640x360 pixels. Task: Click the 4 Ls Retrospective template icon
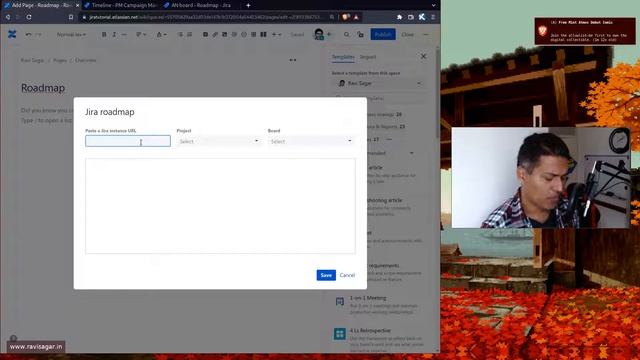[x=340, y=334]
